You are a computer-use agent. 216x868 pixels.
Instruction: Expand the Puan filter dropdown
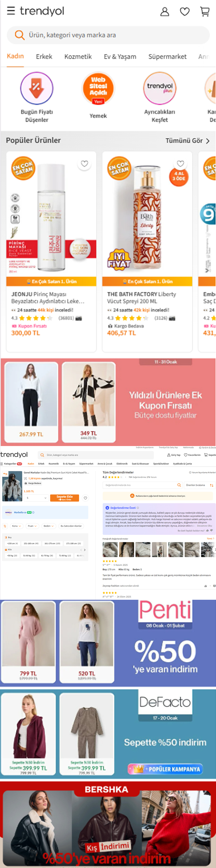(x=32, y=526)
